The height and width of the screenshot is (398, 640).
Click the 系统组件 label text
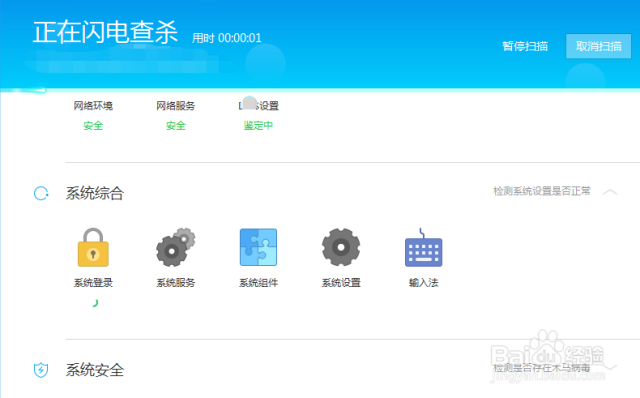coord(258,282)
